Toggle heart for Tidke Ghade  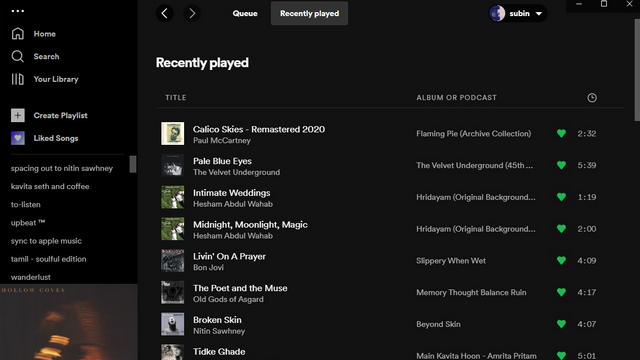[x=561, y=356]
